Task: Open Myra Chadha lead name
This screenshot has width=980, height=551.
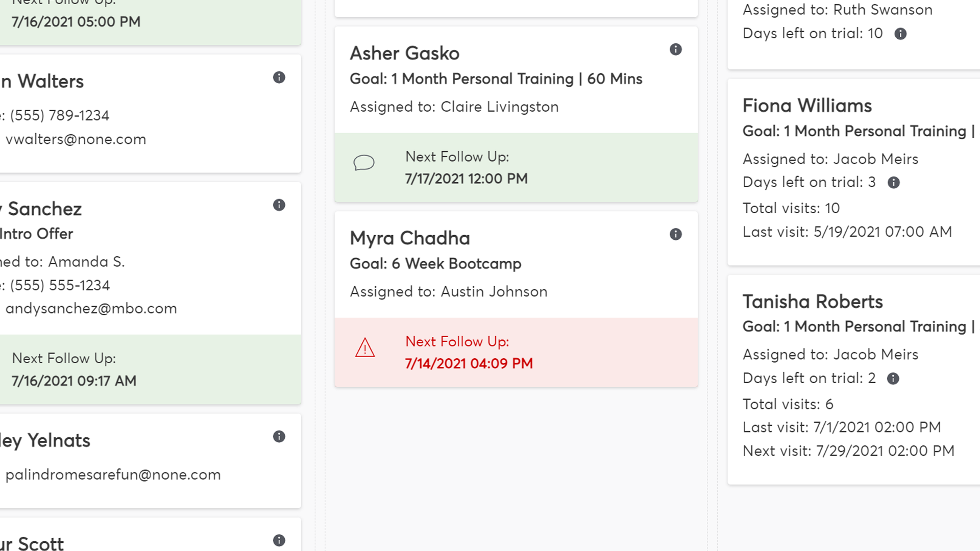Action: pyautogui.click(x=410, y=238)
